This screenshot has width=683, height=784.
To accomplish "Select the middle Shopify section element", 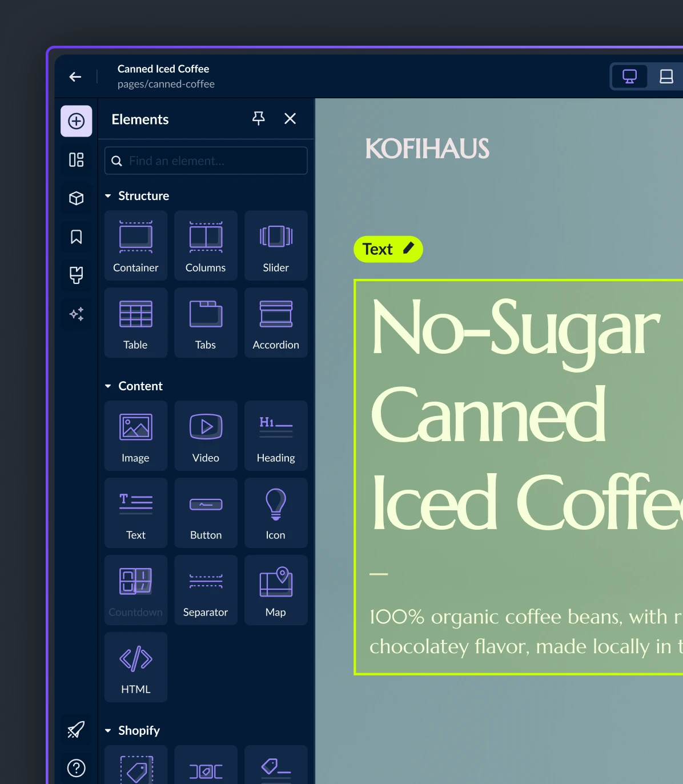I will pos(206,765).
